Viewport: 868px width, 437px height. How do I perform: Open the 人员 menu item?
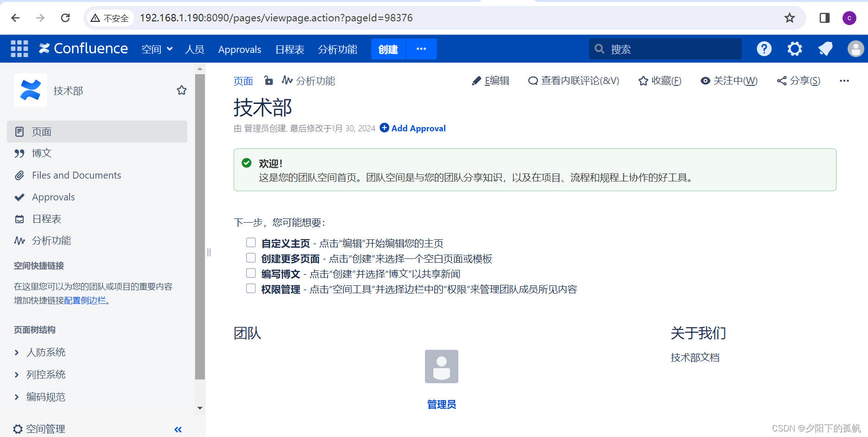tap(195, 49)
